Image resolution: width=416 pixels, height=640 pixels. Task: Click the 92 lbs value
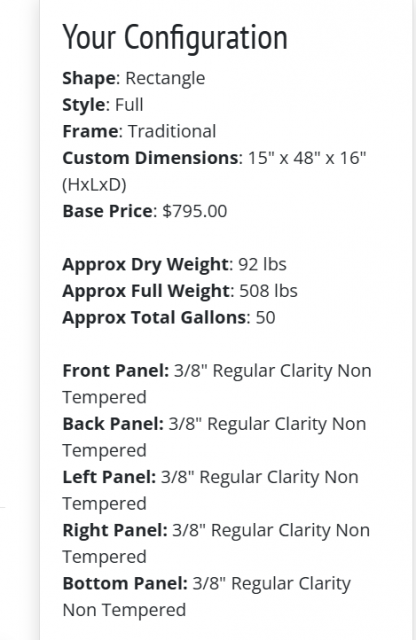click(x=262, y=264)
